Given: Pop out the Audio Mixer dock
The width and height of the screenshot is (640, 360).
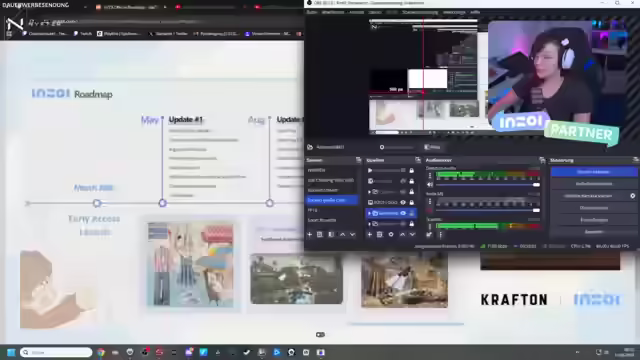Looking at the screenshot, I should point(542,160).
